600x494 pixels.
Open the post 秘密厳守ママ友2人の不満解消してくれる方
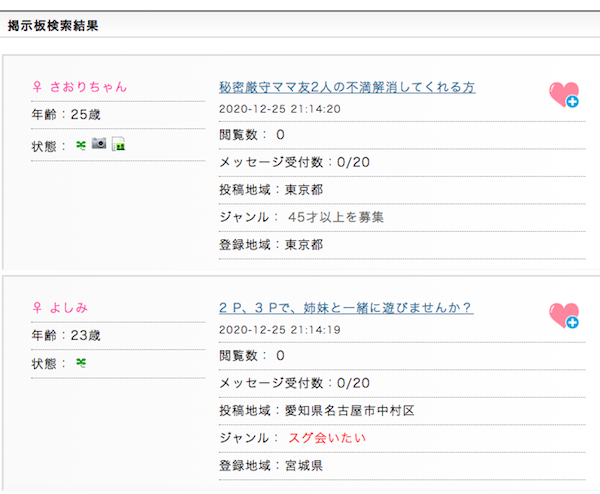tap(347, 87)
